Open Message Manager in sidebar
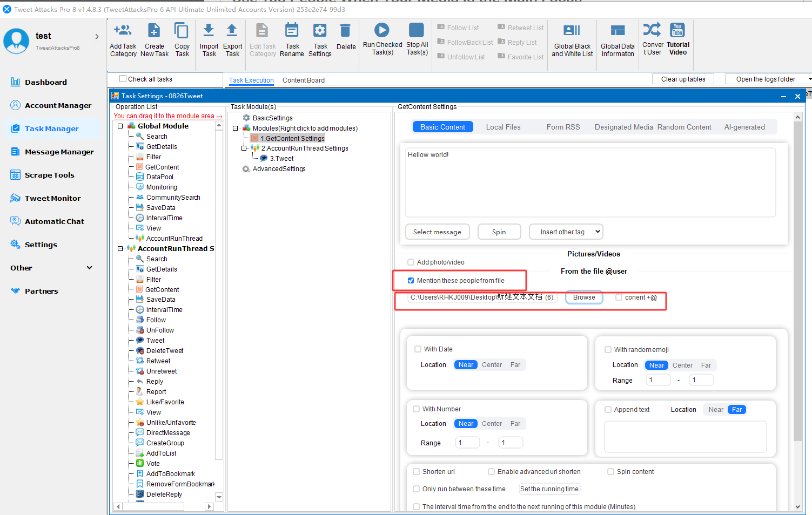812x515 pixels. coord(53,152)
